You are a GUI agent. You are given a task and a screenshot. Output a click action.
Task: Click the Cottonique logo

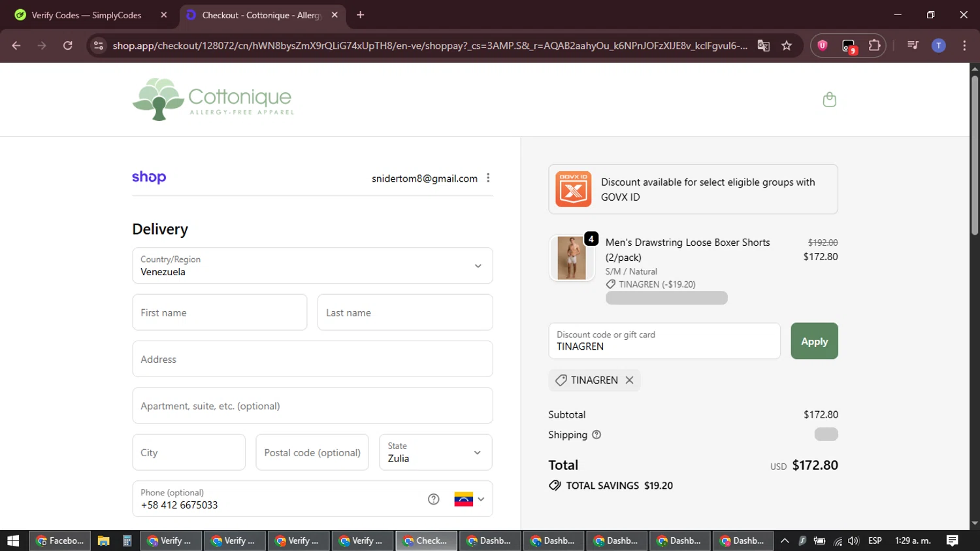[213, 99]
